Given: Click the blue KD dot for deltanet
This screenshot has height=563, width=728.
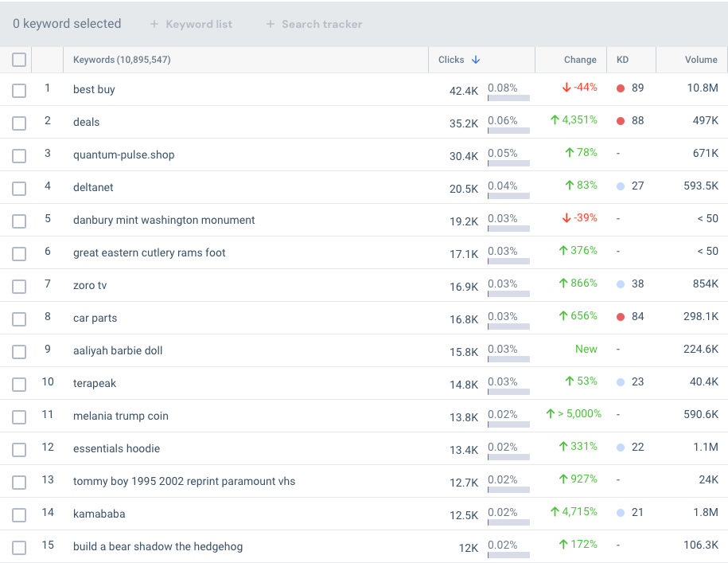Looking at the screenshot, I should pos(620,186).
